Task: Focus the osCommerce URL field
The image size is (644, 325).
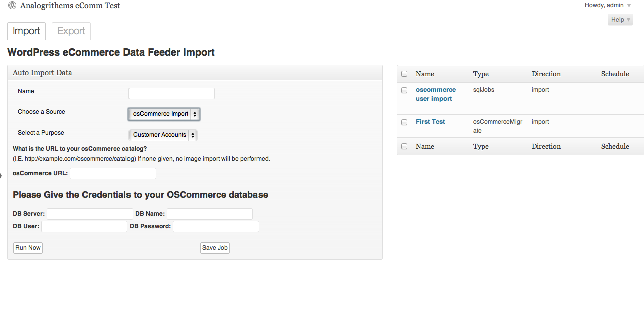Action: click(x=113, y=174)
